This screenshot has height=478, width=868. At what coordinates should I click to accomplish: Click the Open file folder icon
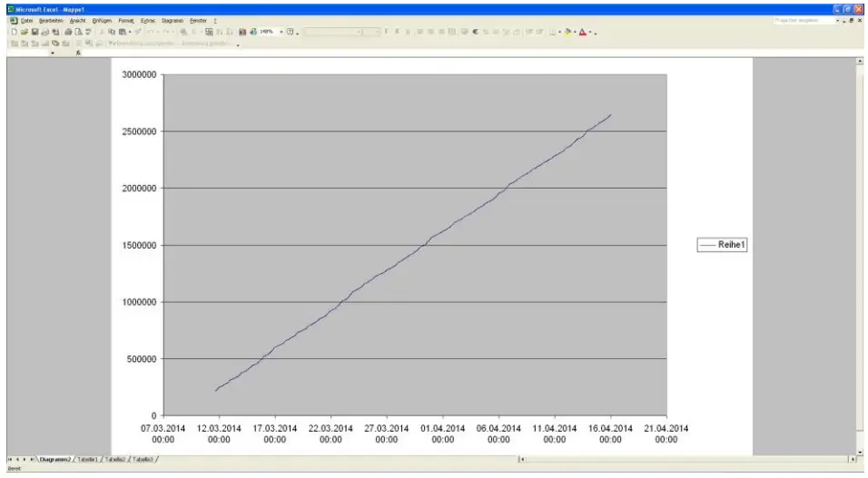(x=25, y=32)
